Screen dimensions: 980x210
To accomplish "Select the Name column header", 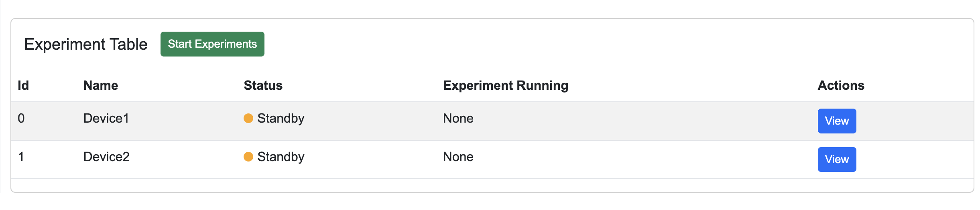I will [x=101, y=85].
